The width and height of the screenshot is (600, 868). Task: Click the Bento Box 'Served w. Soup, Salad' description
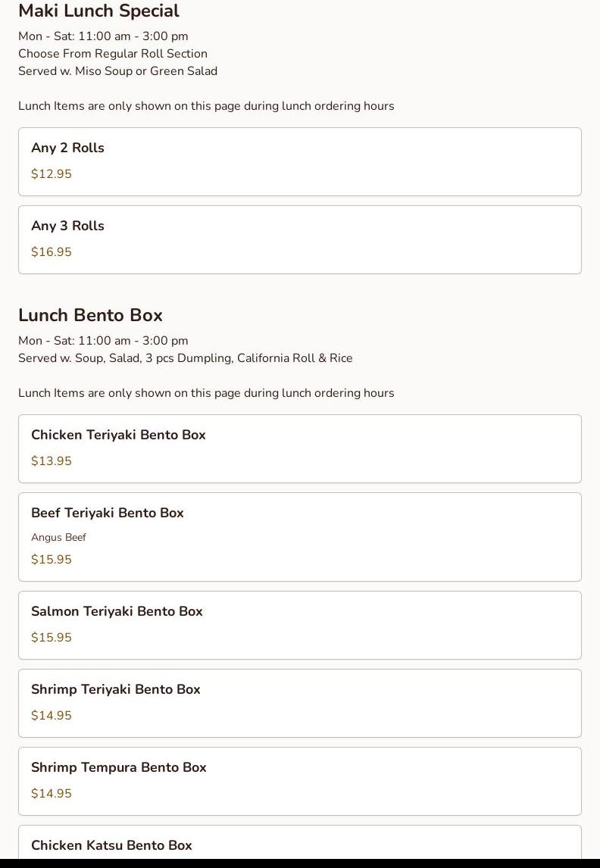(x=185, y=358)
